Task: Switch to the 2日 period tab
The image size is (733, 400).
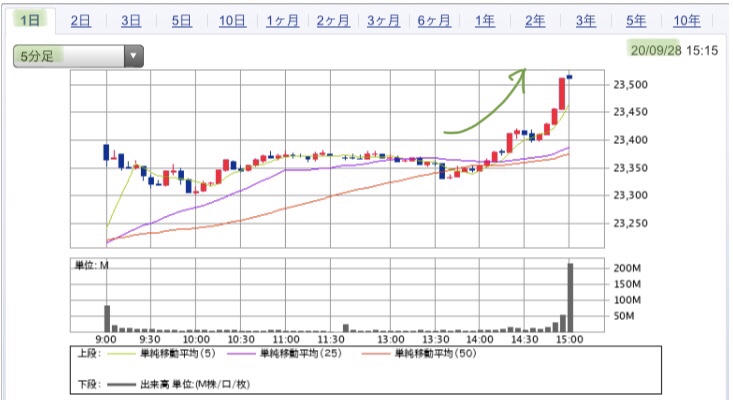Action: click(80, 21)
